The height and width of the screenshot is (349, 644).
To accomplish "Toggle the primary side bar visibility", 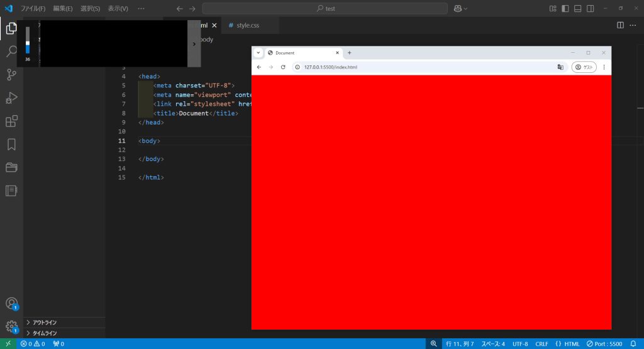I will tap(565, 9).
